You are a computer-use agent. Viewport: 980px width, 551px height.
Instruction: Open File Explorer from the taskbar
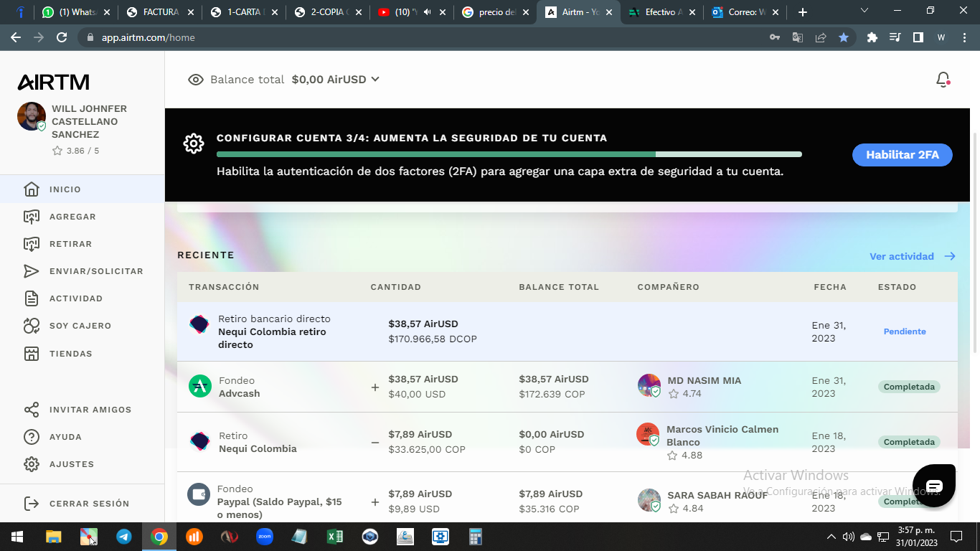point(54,537)
